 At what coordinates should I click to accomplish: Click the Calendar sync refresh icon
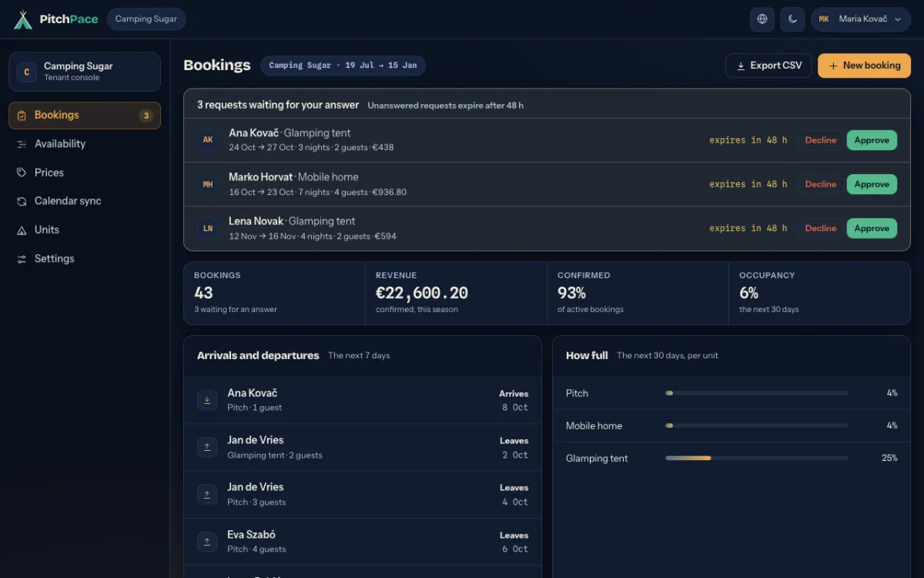pyautogui.click(x=22, y=201)
